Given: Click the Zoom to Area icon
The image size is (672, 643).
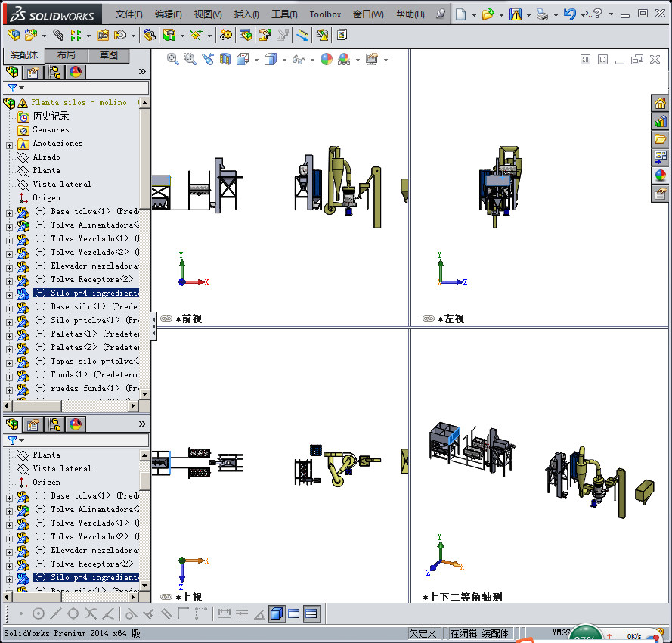Looking at the screenshot, I should pos(190,59).
